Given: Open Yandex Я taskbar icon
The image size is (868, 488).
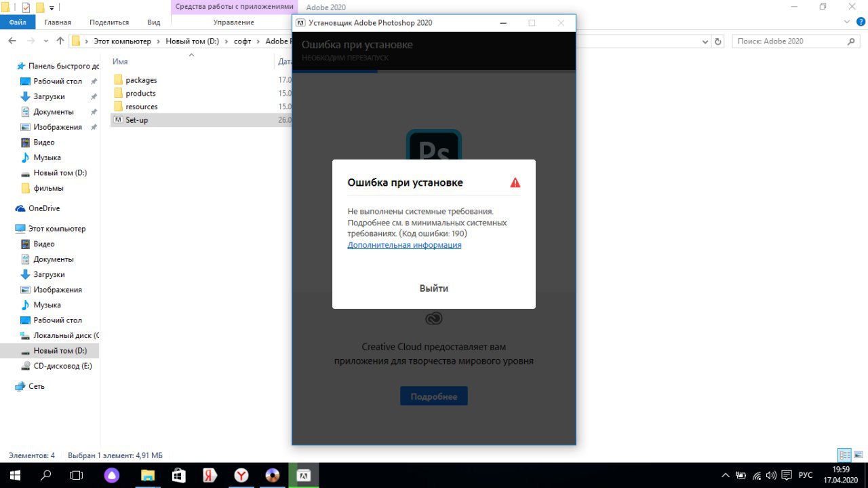Looking at the screenshot, I should (210, 475).
